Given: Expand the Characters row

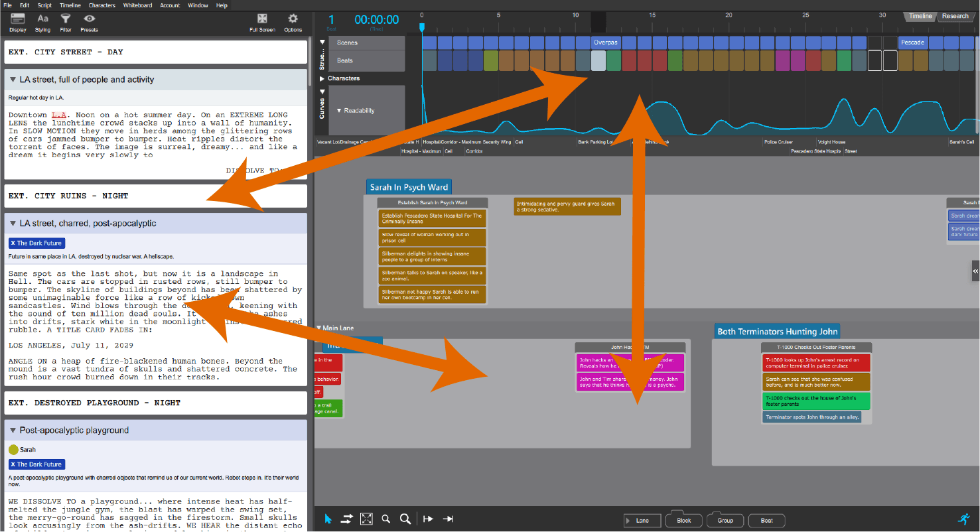Looking at the screenshot, I should click(x=322, y=78).
